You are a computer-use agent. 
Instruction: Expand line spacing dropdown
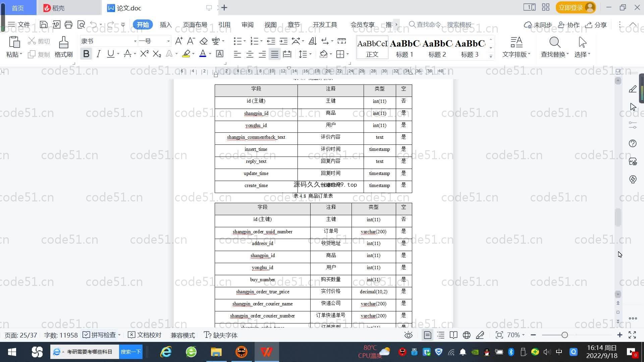click(311, 54)
